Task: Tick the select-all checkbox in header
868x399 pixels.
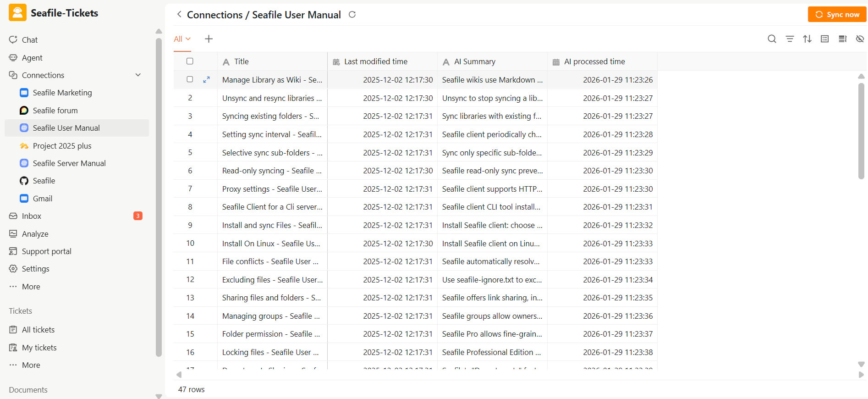Action: click(x=190, y=61)
